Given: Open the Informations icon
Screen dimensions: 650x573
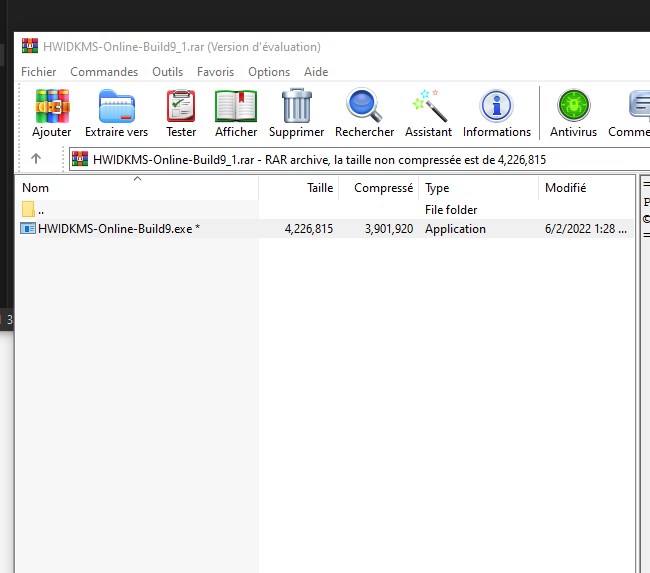Looking at the screenshot, I should pyautogui.click(x=496, y=106).
